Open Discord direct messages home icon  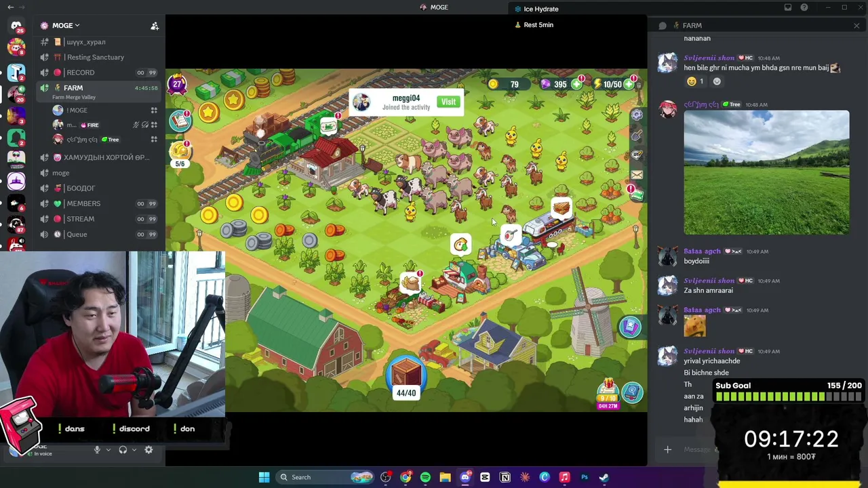click(x=16, y=26)
